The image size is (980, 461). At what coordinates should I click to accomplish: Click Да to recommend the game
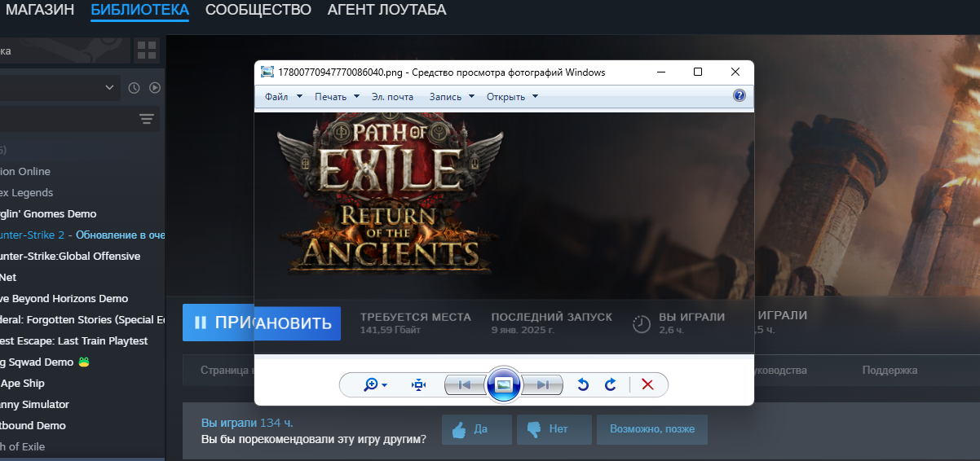coord(477,428)
